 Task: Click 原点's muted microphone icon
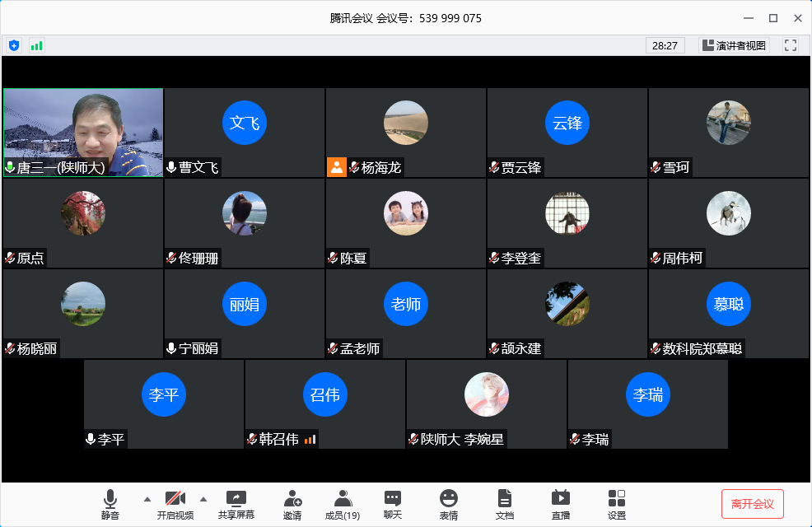(x=11, y=258)
